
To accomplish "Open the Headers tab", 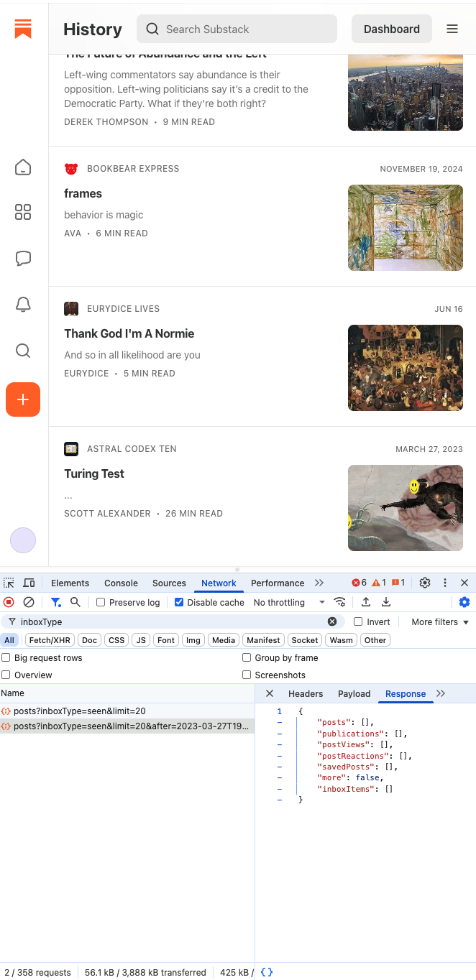I will pos(306,693).
